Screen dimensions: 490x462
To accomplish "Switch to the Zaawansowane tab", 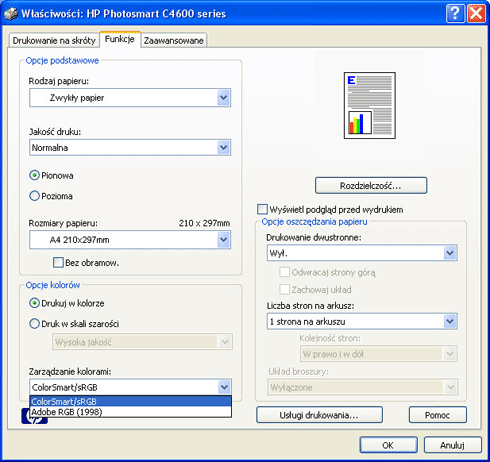I will click(174, 40).
